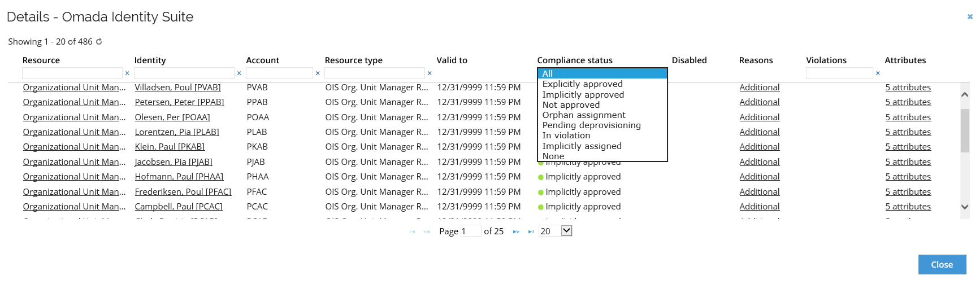The height and width of the screenshot is (284, 980).
Task: Open identity Hofmann, Paul [PHAA]
Action: point(179,177)
